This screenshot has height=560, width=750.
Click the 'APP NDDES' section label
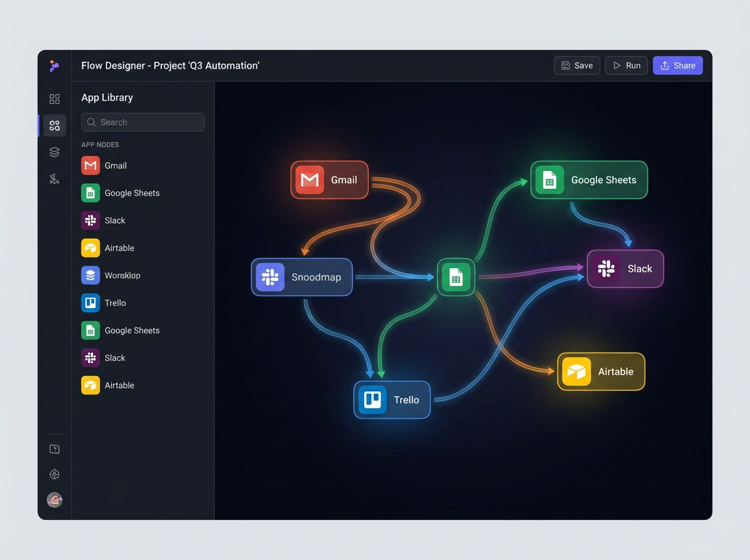click(100, 144)
